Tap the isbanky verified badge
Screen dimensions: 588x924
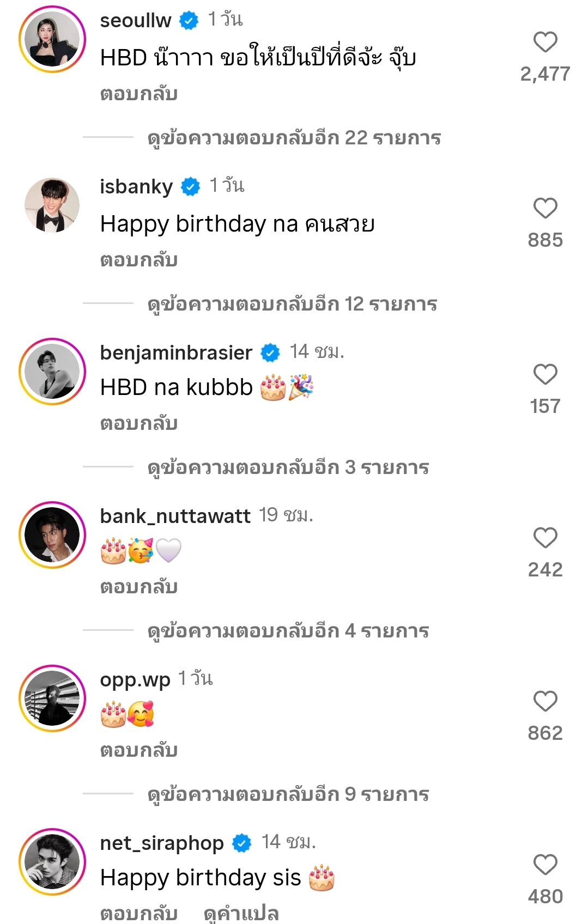[x=190, y=187]
